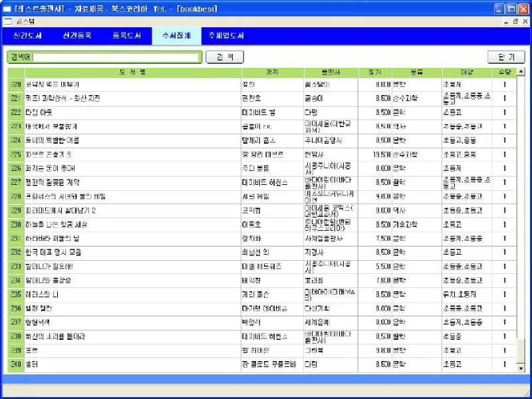Focus the 검색어 search input field
532x399 pixels.
[x=115, y=57]
